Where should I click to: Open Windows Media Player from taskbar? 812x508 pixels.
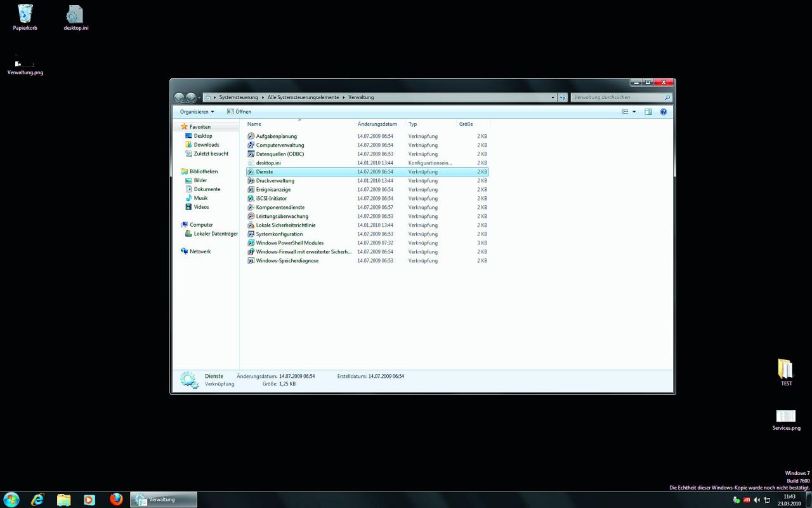click(89, 500)
